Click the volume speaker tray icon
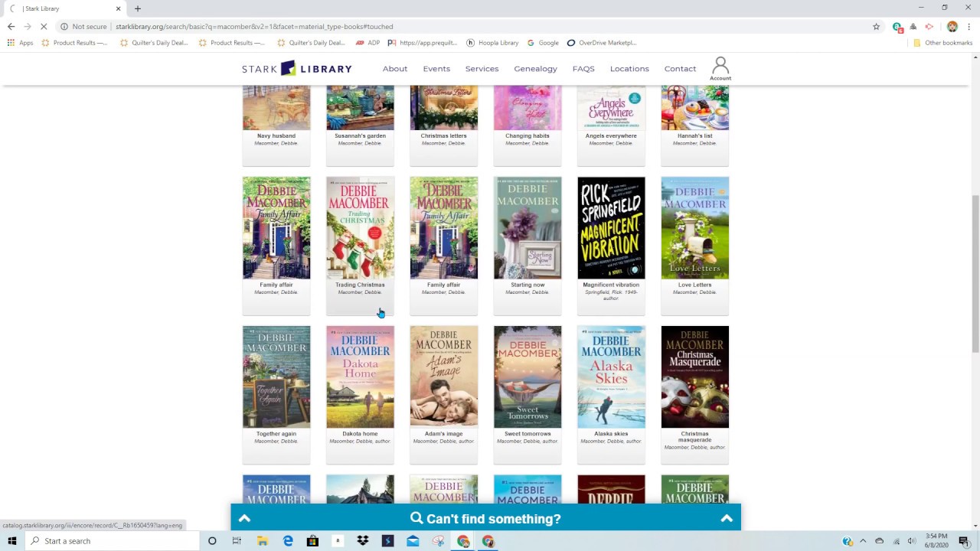980x551 pixels. pyautogui.click(x=911, y=541)
